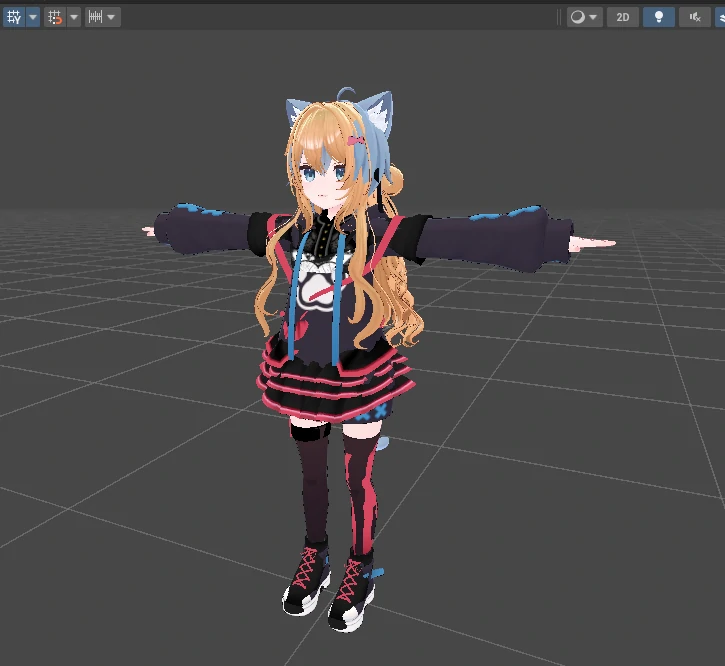Image resolution: width=725 pixels, height=666 pixels.
Task: Open the grid visibility options dropdown arrow
Action: click(x=33, y=17)
